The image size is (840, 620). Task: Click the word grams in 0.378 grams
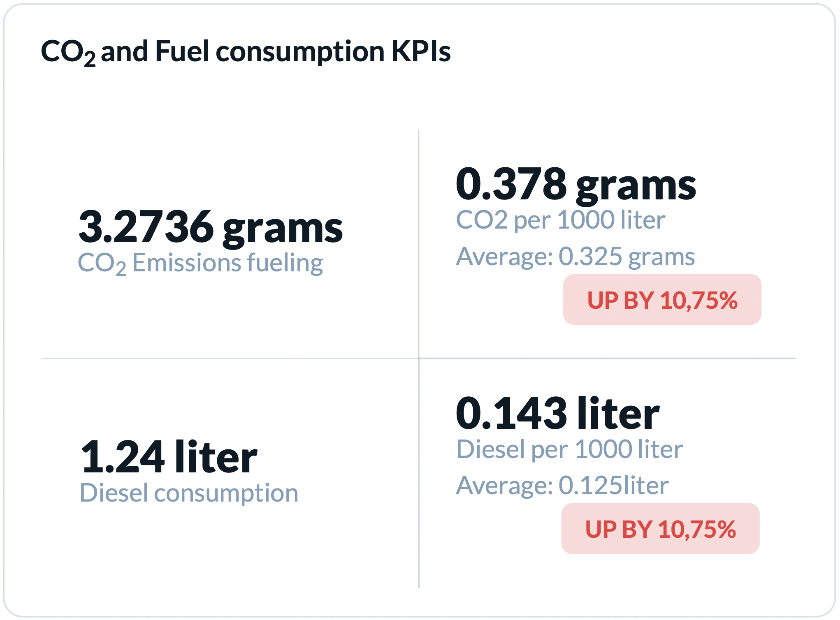tap(636, 188)
